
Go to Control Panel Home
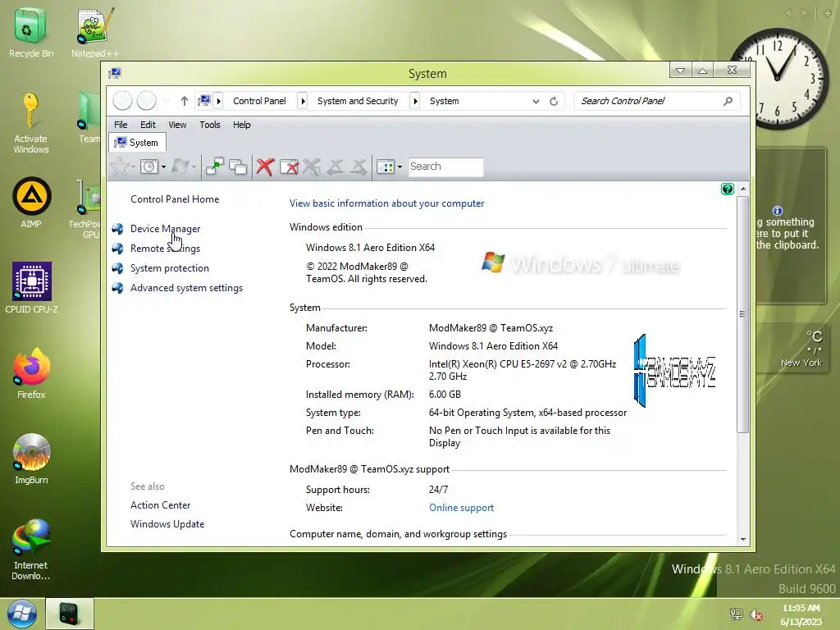[175, 199]
